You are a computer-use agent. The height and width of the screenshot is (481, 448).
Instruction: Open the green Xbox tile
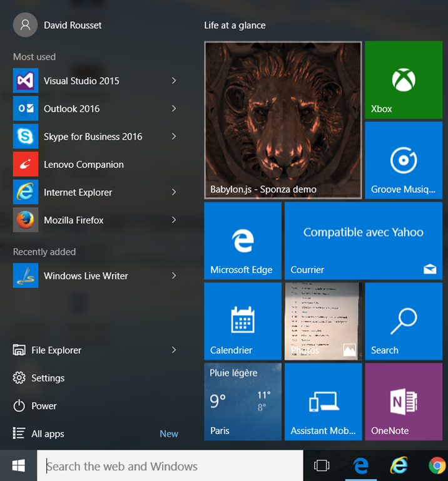click(x=404, y=80)
